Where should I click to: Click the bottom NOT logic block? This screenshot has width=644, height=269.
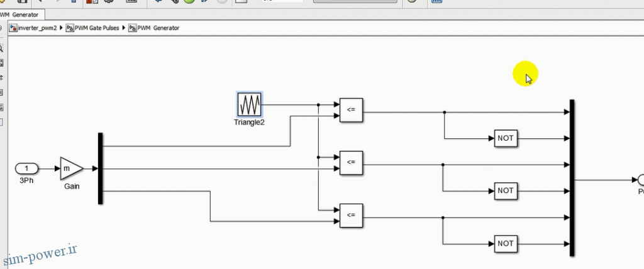point(506,243)
